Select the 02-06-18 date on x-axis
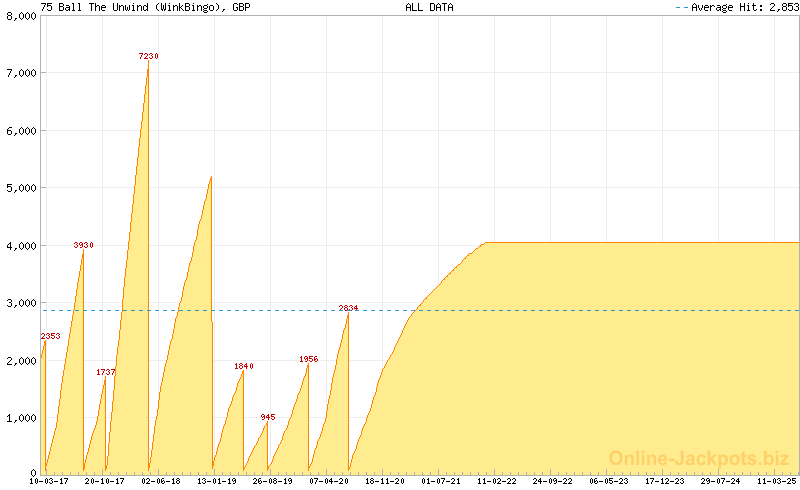This screenshot has width=800, height=490. pos(161,481)
